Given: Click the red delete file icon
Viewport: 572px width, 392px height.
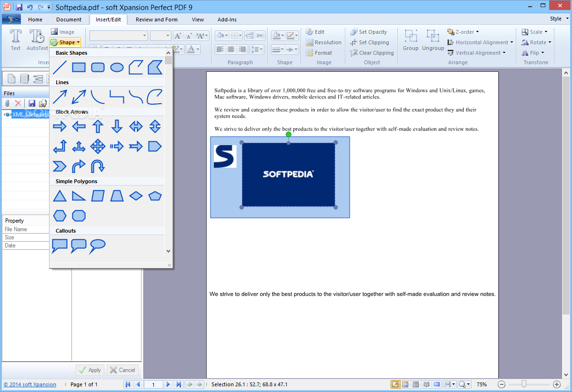Looking at the screenshot, I should click(x=18, y=103).
